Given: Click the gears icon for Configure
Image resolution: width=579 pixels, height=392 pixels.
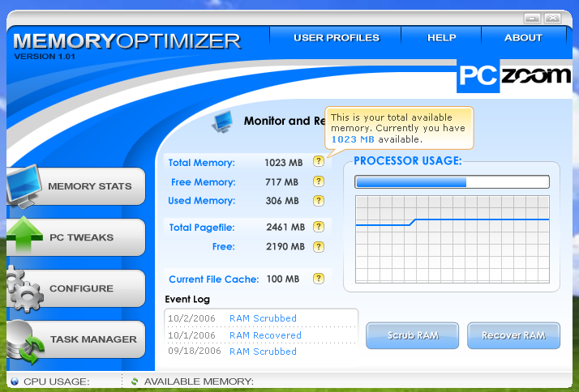Looking at the screenshot, I should tap(24, 289).
